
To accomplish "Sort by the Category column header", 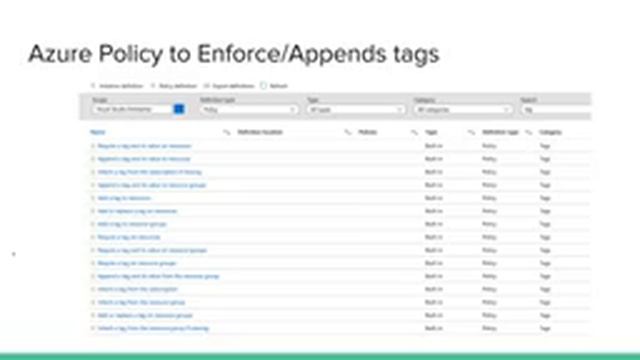I will 550,132.
